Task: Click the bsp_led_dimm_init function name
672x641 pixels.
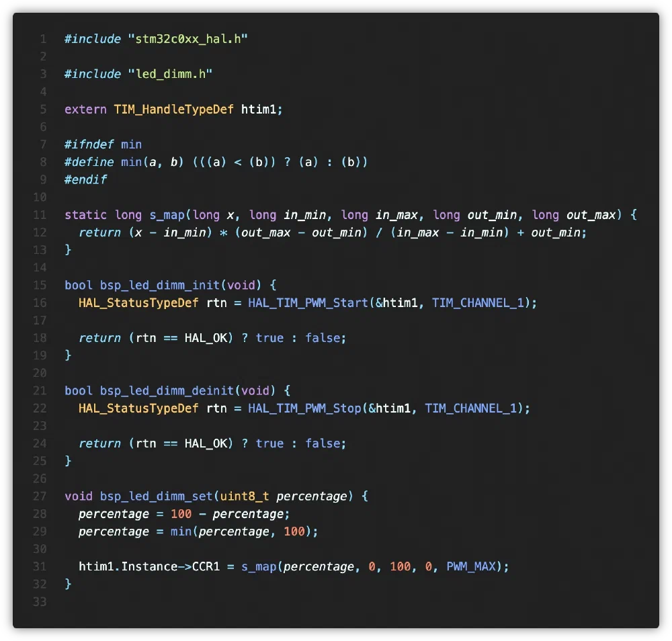Action: click(156, 285)
